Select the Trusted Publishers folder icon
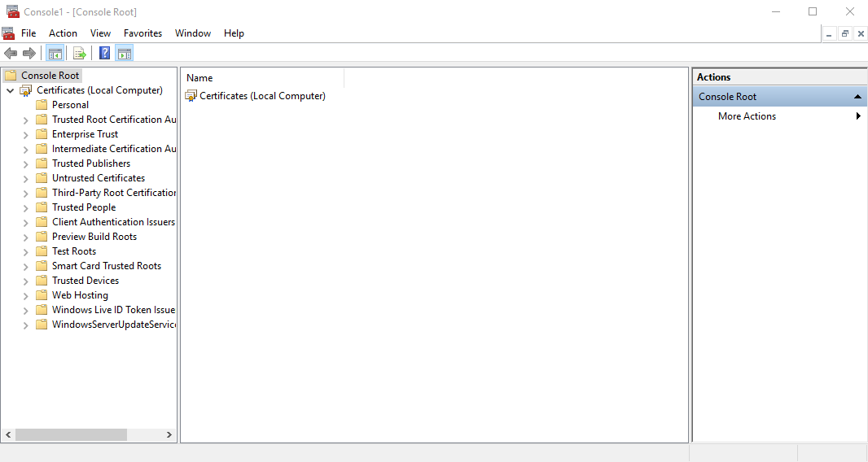Image resolution: width=868 pixels, height=462 pixels. click(42, 163)
